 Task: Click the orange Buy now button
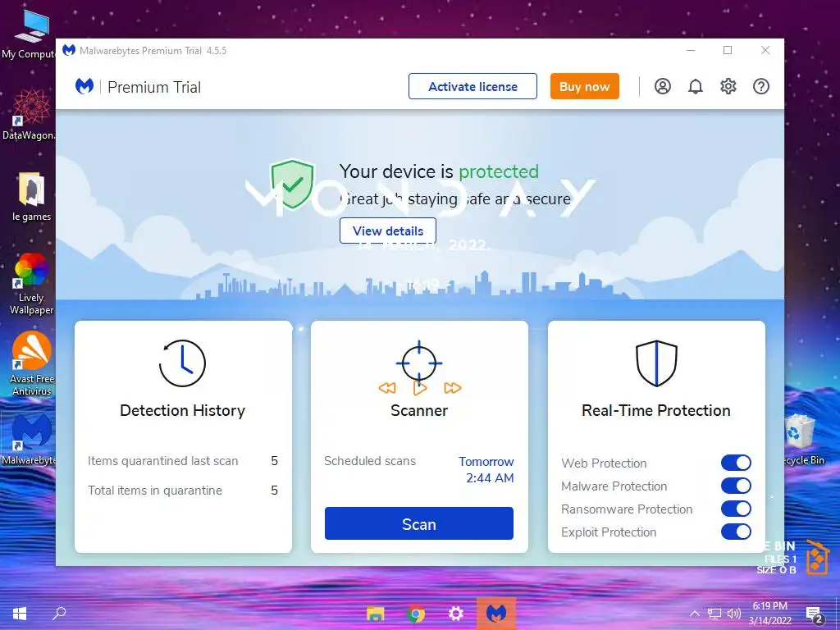[x=584, y=86]
